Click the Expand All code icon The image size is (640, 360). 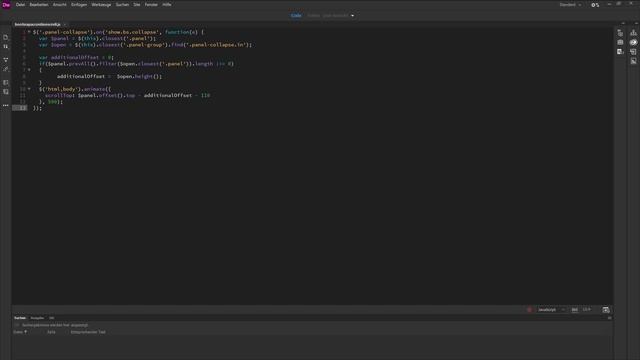click(6, 60)
